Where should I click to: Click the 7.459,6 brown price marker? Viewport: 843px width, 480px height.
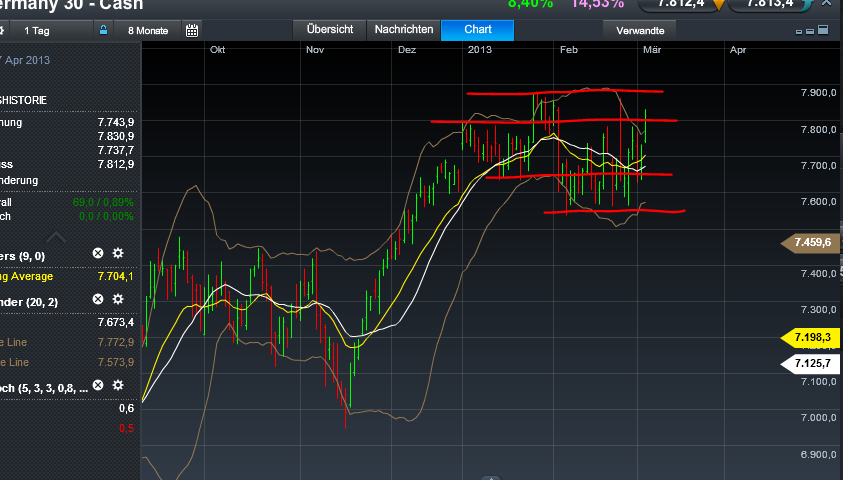[810, 242]
